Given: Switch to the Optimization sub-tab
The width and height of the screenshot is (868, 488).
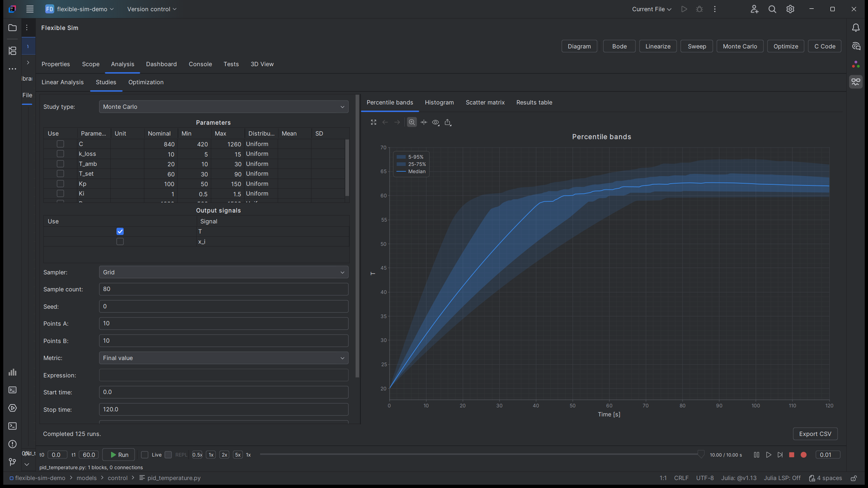Looking at the screenshot, I should pyautogui.click(x=146, y=82).
